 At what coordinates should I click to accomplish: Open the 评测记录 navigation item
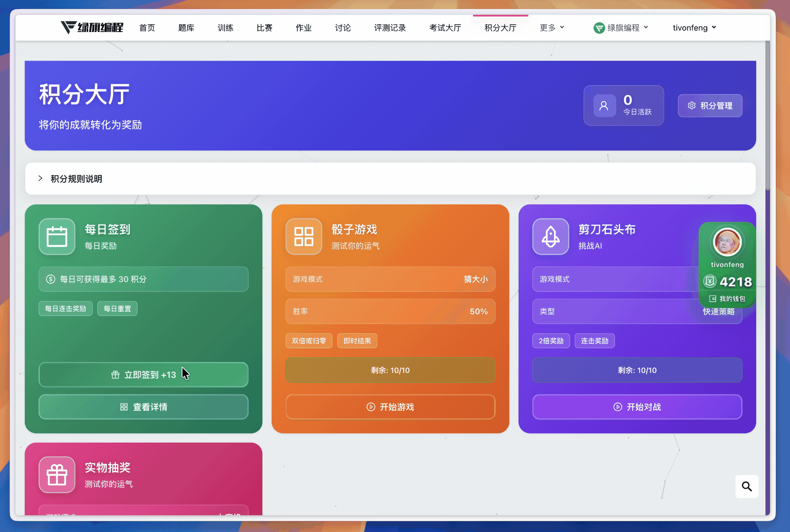pos(389,28)
